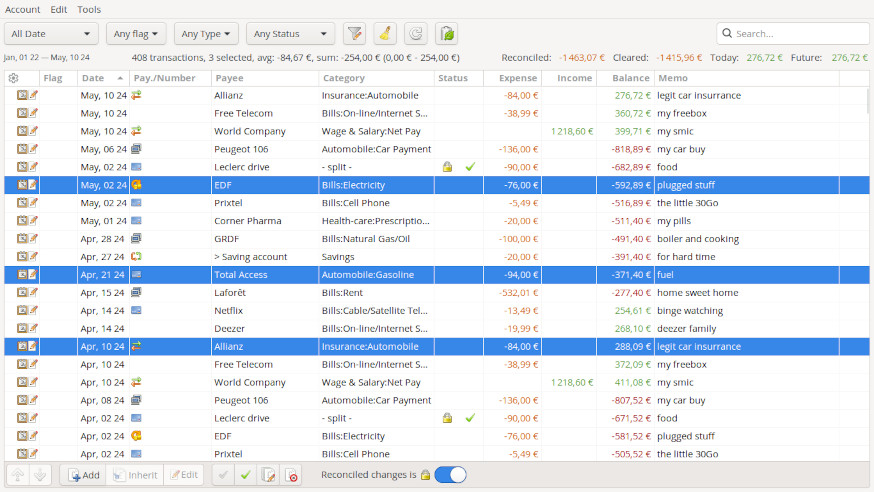The height and width of the screenshot is (492, 874).
Task: Sort by the Status column header
Action: pos(458,78)
